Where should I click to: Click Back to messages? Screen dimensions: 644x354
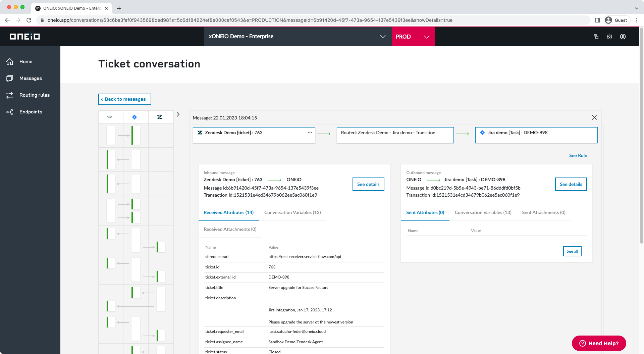(124, 99)
